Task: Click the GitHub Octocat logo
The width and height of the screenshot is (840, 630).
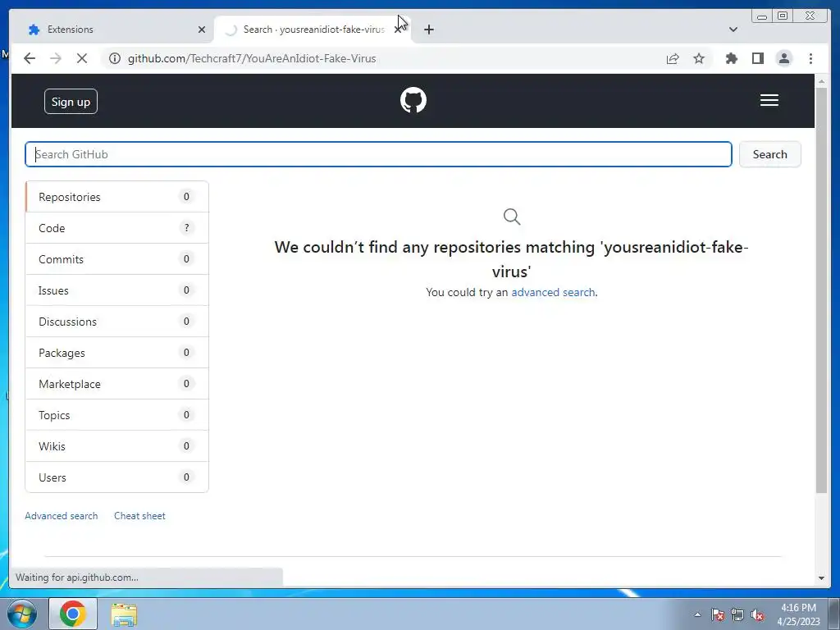Action: (413, 100)
